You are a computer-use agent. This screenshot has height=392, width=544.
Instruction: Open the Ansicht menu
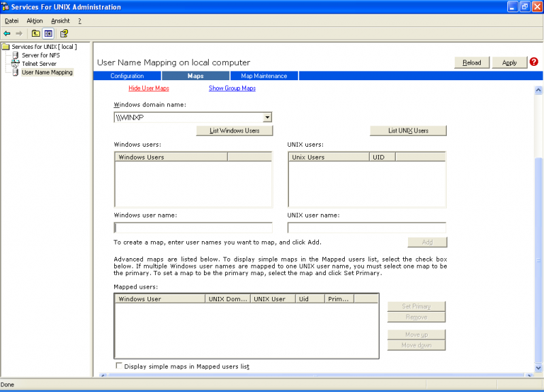61,20
